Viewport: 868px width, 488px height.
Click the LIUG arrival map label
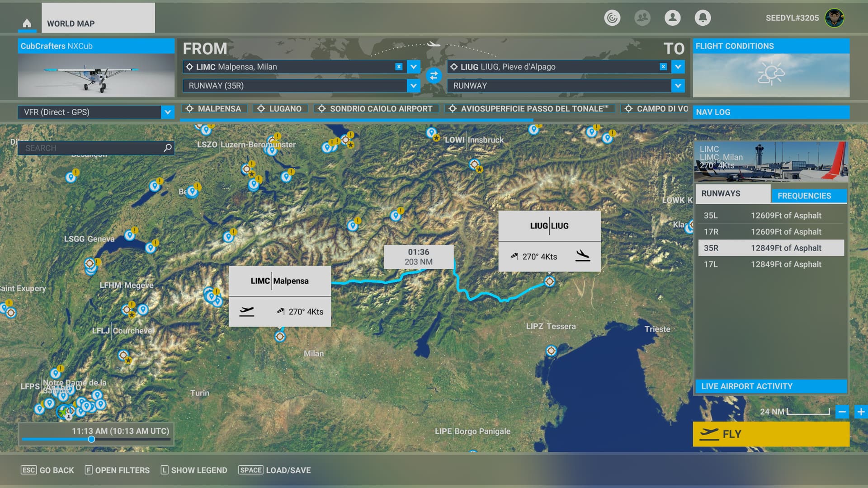[x=549, y=226]
